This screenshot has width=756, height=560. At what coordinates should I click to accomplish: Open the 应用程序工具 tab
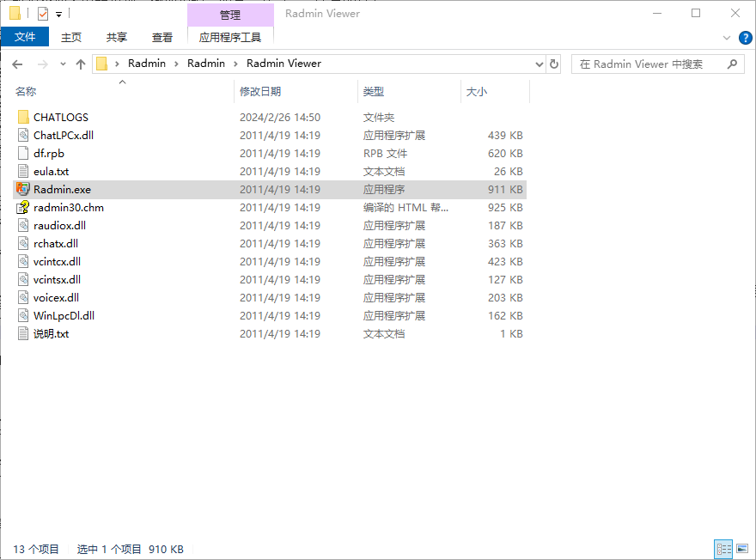coord(230,37)
